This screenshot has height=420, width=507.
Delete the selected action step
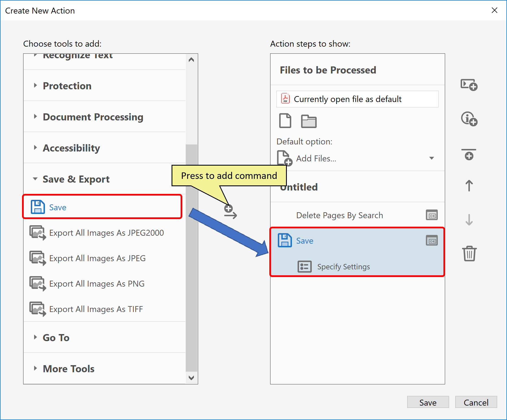(469, 254)
